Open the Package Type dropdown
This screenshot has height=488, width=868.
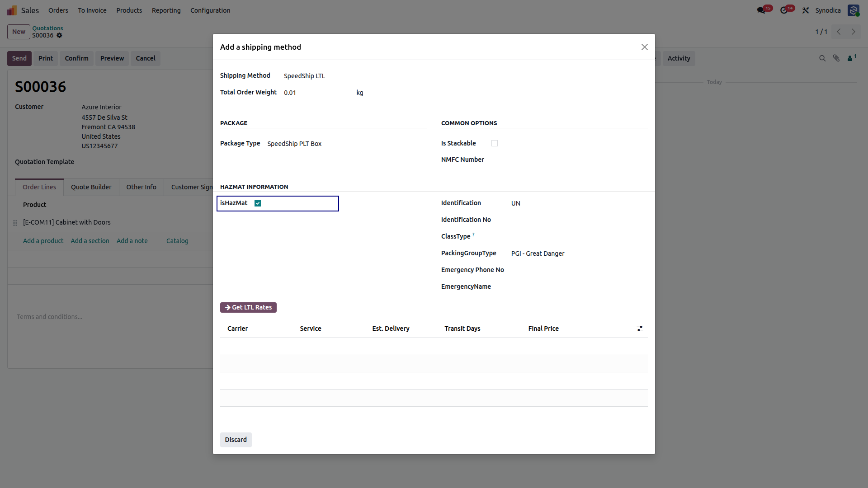coord(347,144)
